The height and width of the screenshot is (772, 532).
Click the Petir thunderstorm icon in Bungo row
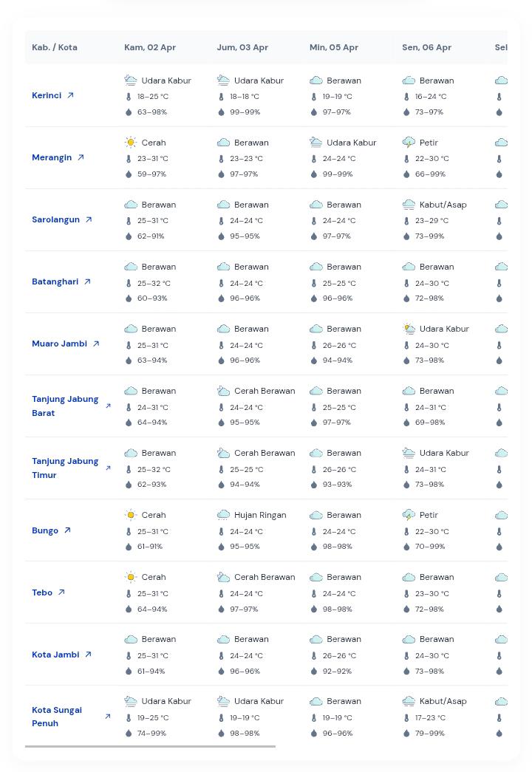tap(409, 515)
